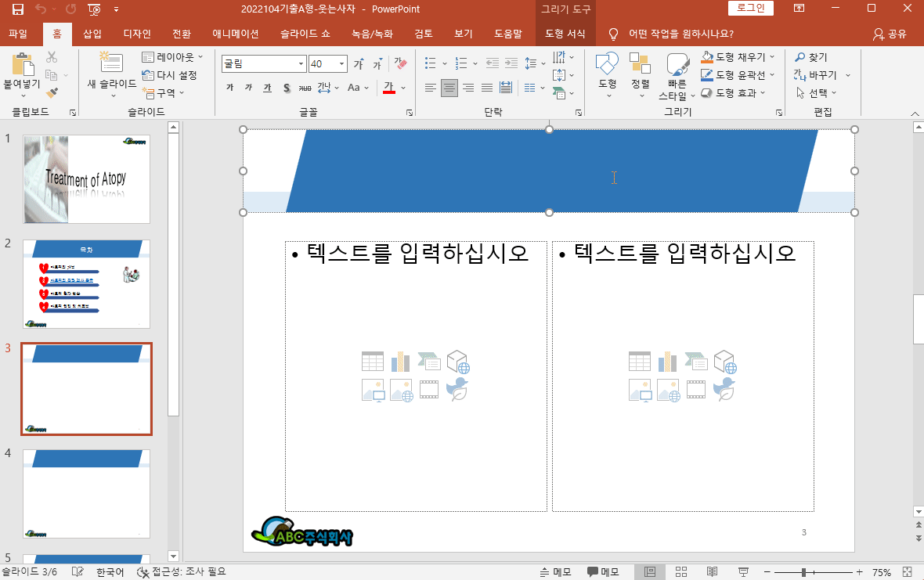This screenshot has height=580, width=924.
Task: Start slideshow from beginning icon
Action: click(x=94, y=9)
